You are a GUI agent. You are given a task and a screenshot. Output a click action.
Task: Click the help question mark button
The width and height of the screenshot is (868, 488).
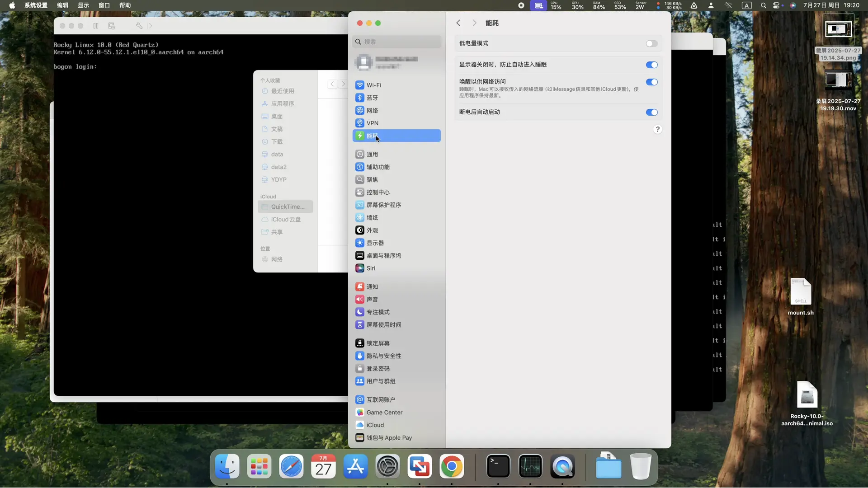pyautogui.click(x=657, y=129)
